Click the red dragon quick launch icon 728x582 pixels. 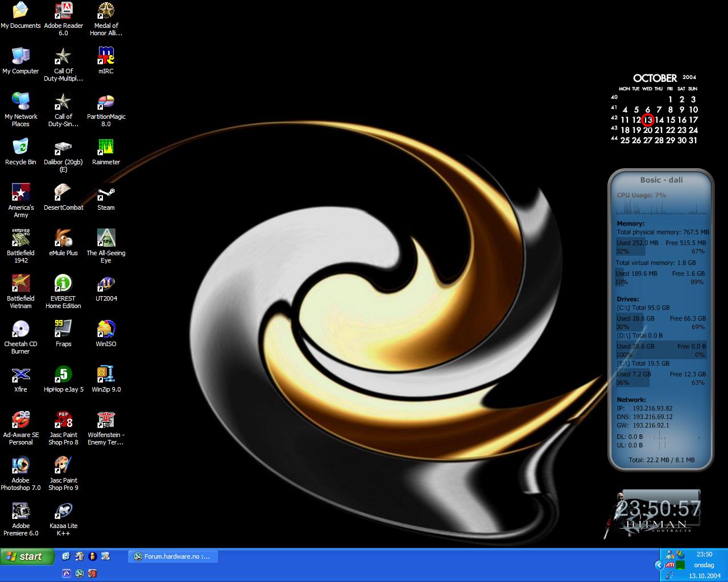pos(92,573)
